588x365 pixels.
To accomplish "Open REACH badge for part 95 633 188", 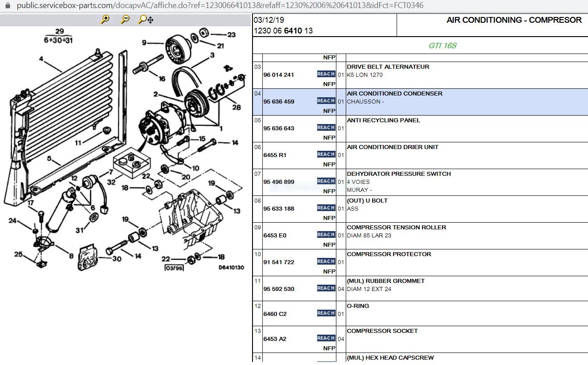I will point(326,208).
